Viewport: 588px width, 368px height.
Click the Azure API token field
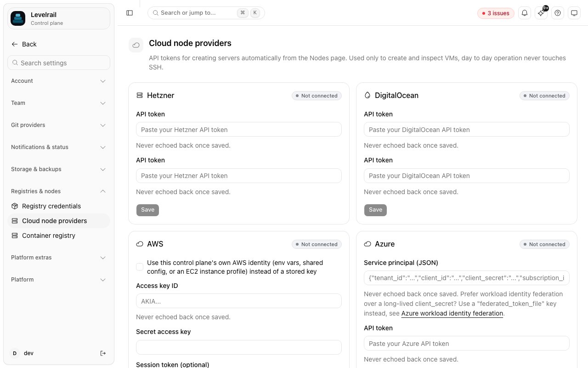tap(467, 343)
